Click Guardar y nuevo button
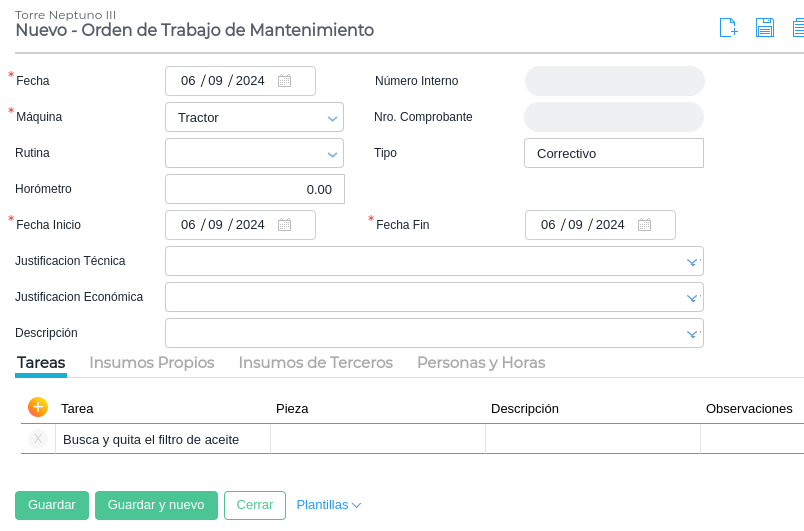804x531 pixels. (156, 505)
